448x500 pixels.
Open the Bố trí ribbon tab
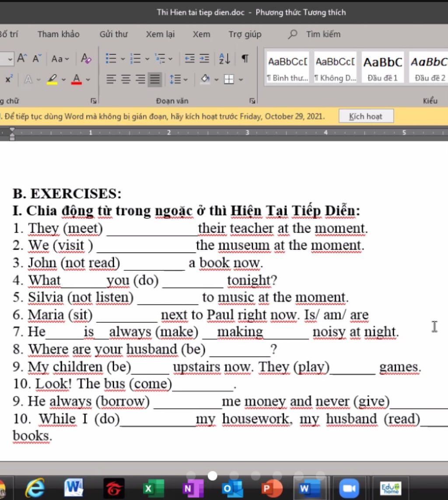[x=9, y=34]
